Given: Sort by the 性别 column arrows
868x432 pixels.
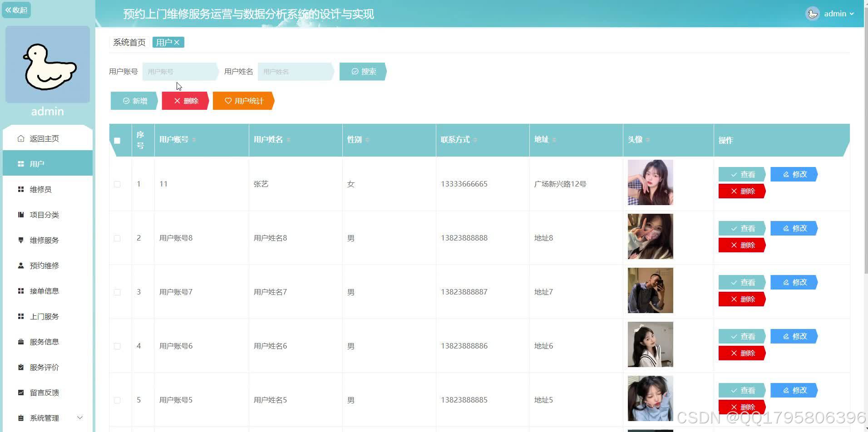Looking at the screenshot, I should coord(367,140).
